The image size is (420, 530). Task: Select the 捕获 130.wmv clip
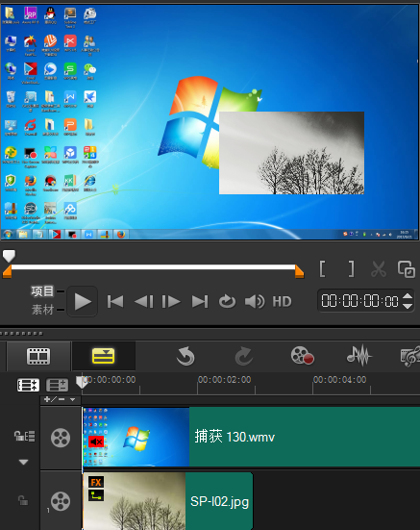[251, 437]
